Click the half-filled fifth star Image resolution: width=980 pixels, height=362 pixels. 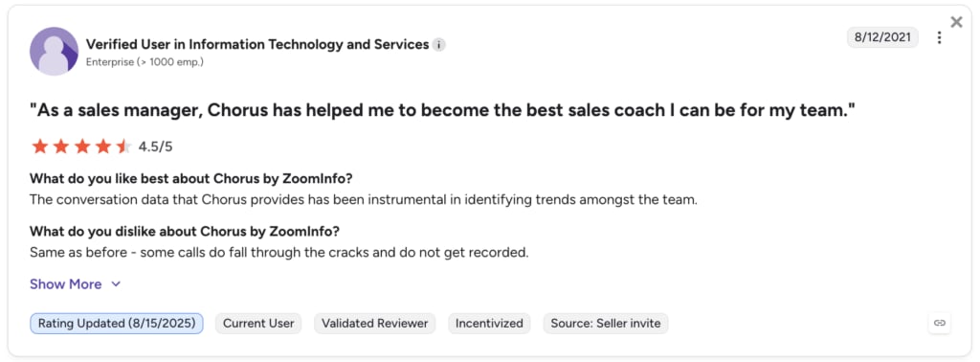(x=123, y=147)
